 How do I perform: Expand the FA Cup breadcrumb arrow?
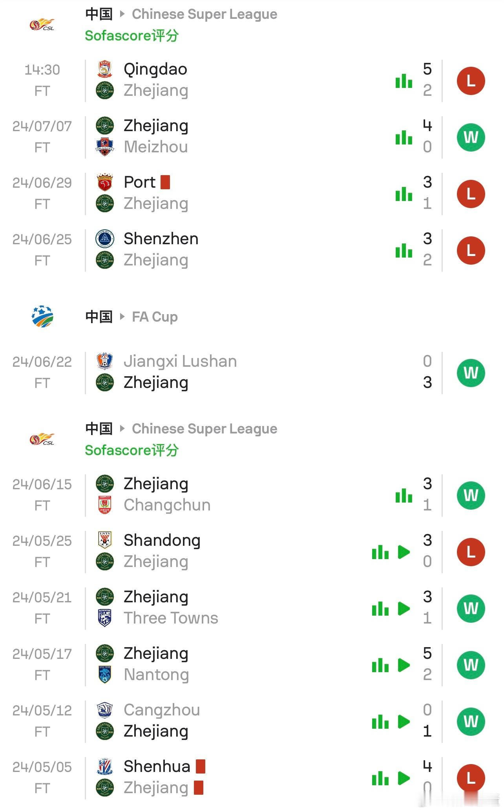click(122, 316)
